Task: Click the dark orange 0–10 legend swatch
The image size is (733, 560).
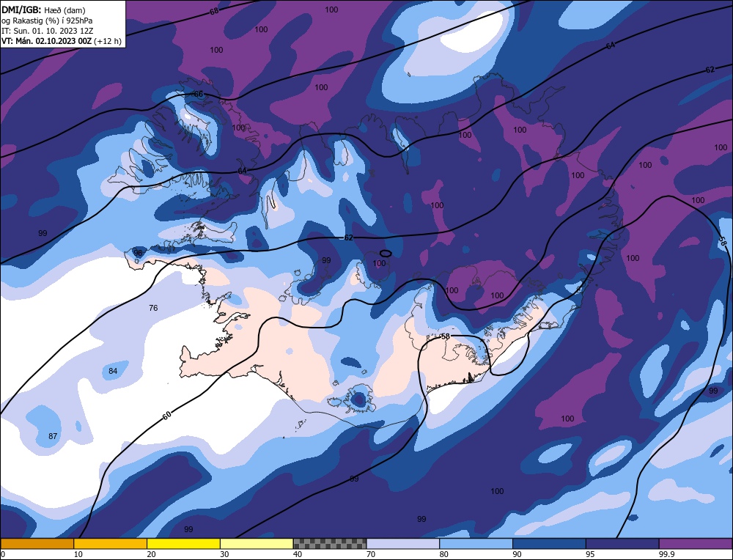Action: click(37, 544)
